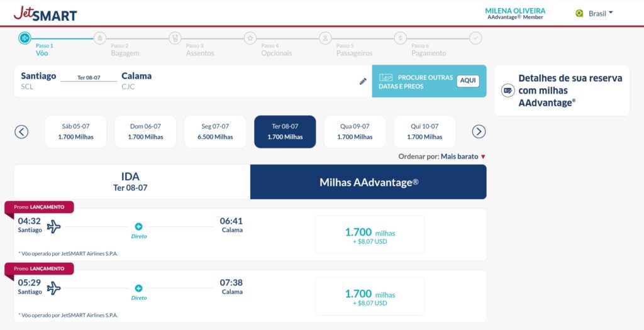Click the Promo LANÇAMENTO tag on the 05:29 flight
The width and height of the screenshot is (644, 330).
(x=40, y=269)
